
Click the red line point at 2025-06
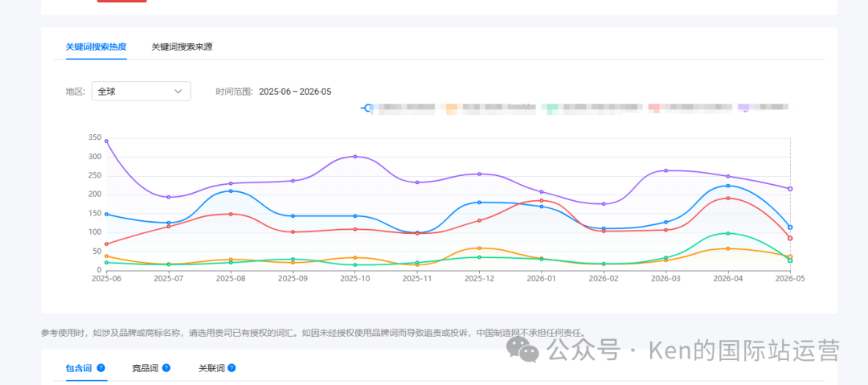coord(106,244)
